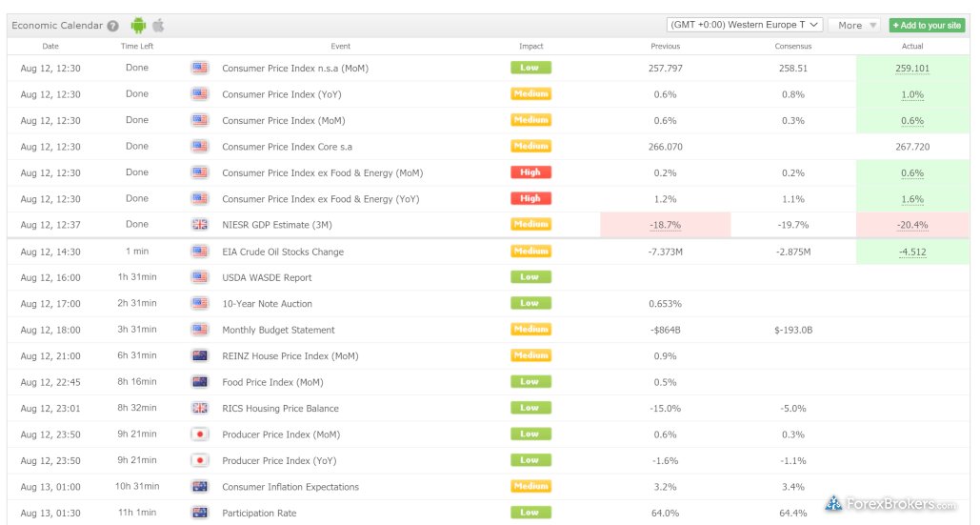The height and width of the screenshot is (525, 980).
Task: Click the Time Left column header
Action: pos(137,46)
